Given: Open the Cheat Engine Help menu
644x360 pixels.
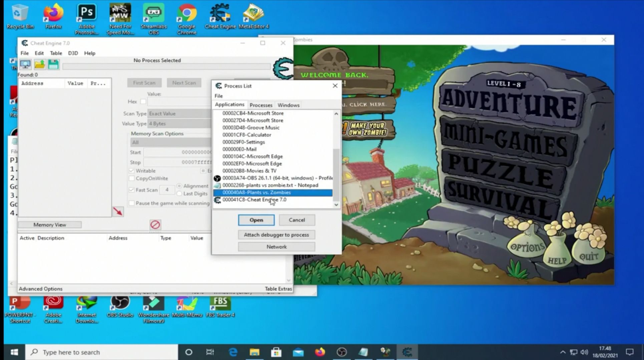Looking at the screenshot, I should coord(89,53).
